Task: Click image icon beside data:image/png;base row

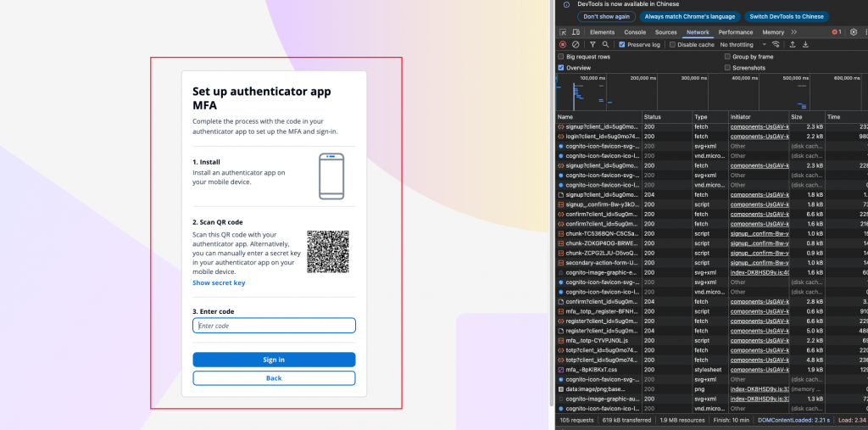Action: (561, 389)
